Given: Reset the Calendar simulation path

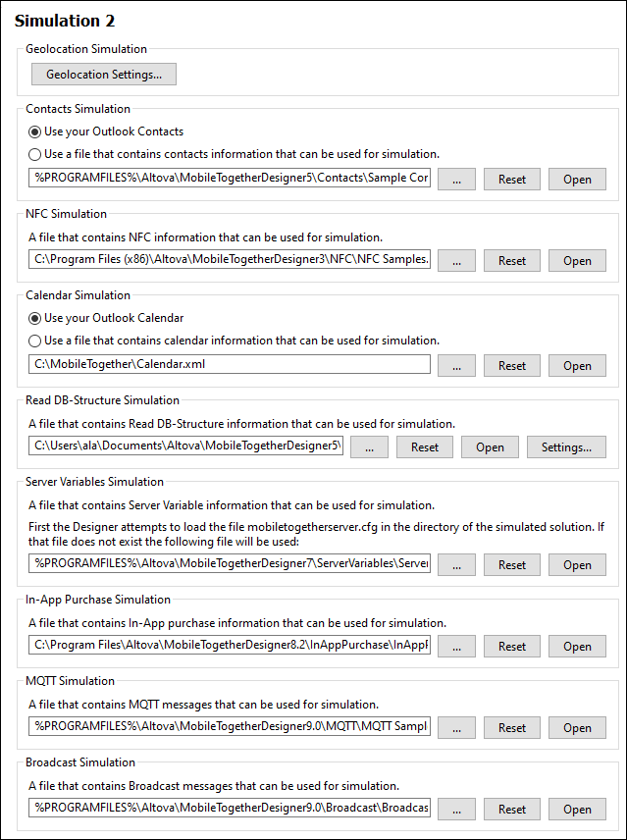Looking at the screenshot, I should point(512,365).
